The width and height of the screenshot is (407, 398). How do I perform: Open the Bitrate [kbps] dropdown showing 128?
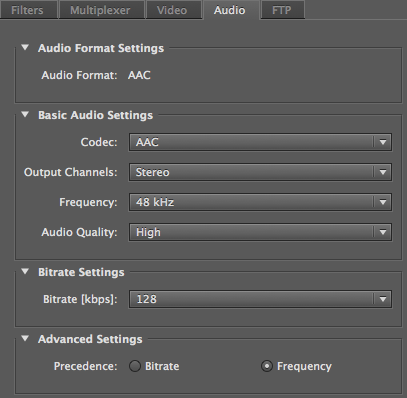(260, 299)
